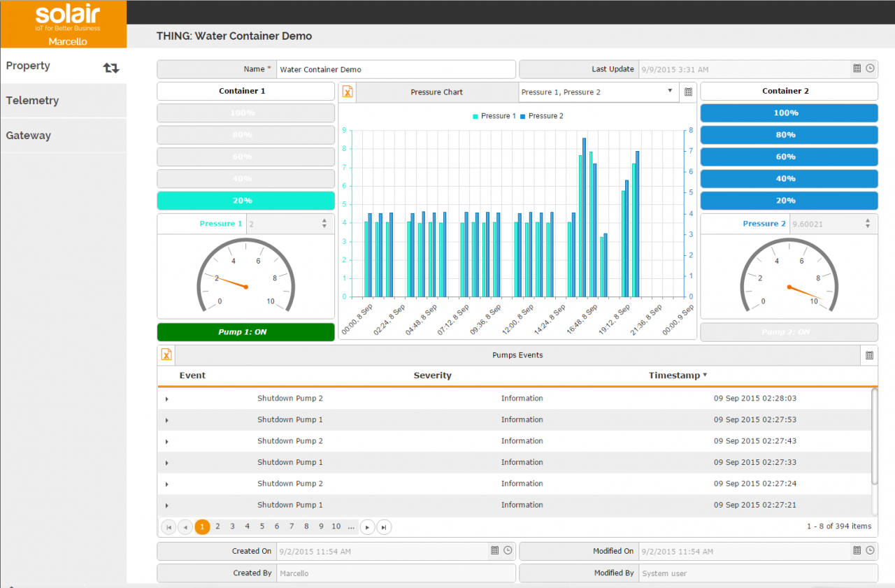Click the Pressure 2 gauge dial
The width and height of the screenshot is (895, 588).
789,277
